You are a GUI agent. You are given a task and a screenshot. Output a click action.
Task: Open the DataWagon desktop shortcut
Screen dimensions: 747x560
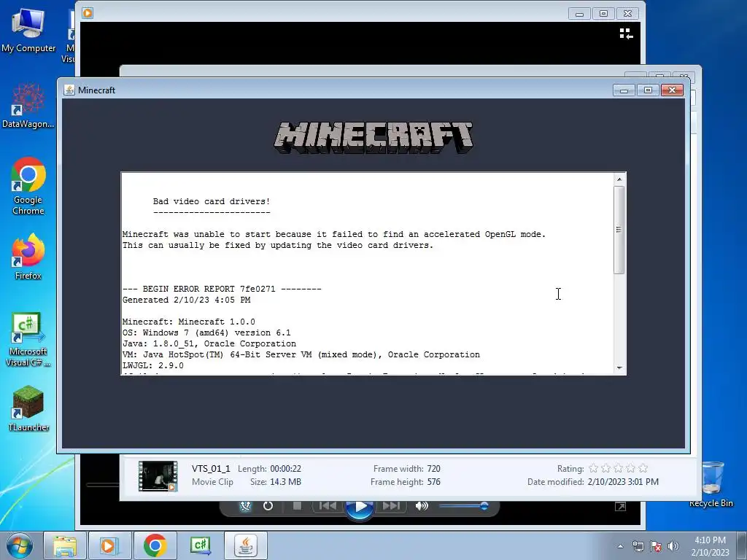(x=28, y=106)
